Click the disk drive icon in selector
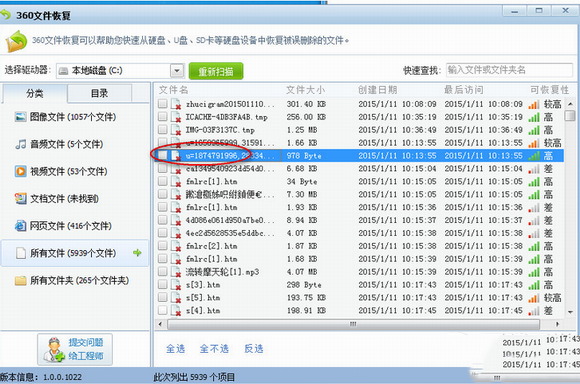 [x=64, y=71]
